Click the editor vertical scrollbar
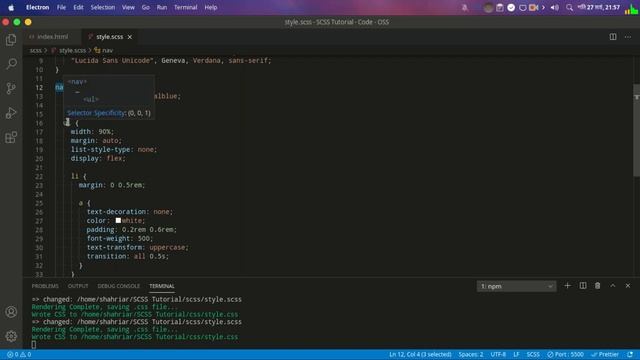This screenshot has width=640, height=360. [x=636, y=131]
